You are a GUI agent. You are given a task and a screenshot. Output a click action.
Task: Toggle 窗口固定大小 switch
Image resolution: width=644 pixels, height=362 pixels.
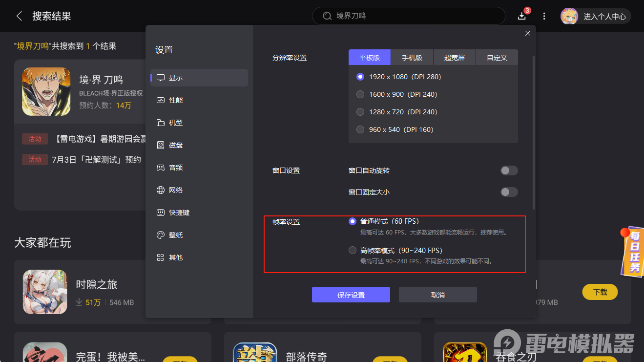click(x=509, y=192)
